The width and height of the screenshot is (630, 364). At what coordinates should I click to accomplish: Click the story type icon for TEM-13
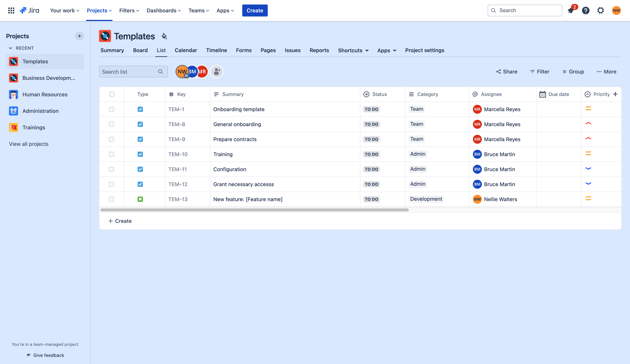(140, 199)
